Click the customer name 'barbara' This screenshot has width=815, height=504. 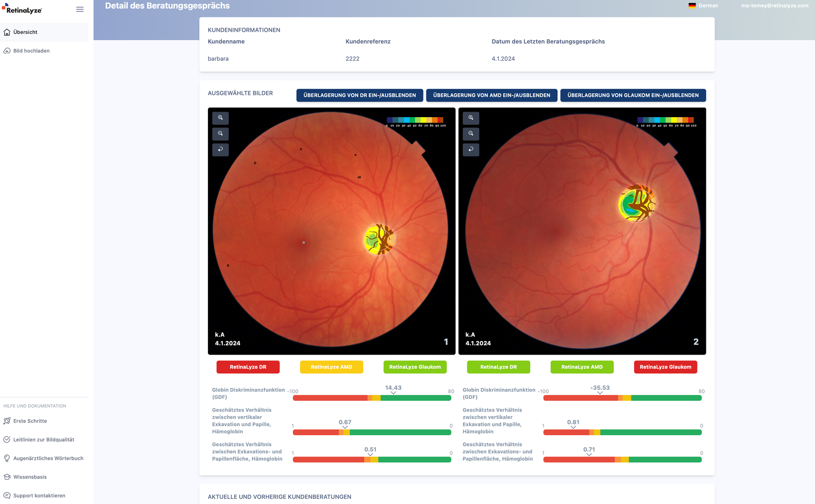pyautogui.click(x=218, y=59)
